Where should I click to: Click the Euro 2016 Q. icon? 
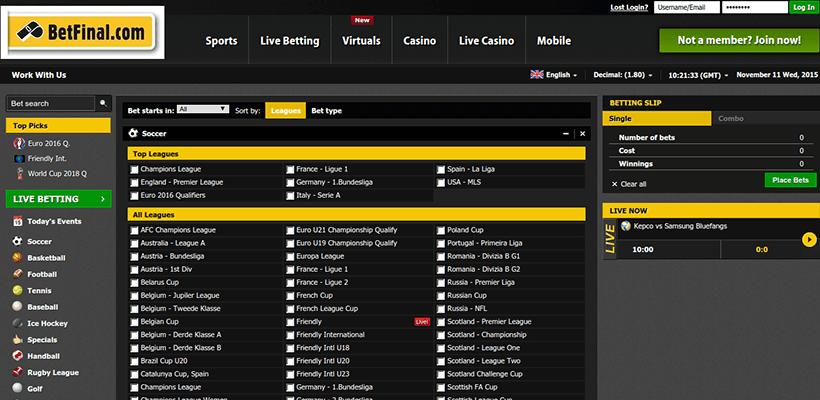(x=19, y=144)
